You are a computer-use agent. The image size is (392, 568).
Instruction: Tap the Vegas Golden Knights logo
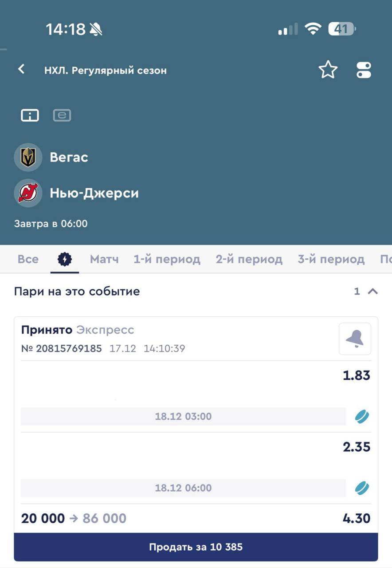tap(28, 158)
